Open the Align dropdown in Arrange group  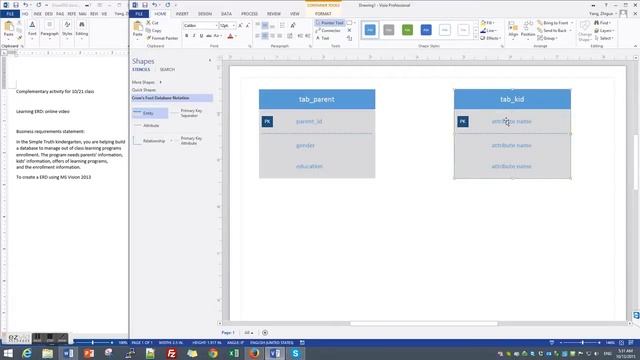pyautogui.click(x=513, y=30)
